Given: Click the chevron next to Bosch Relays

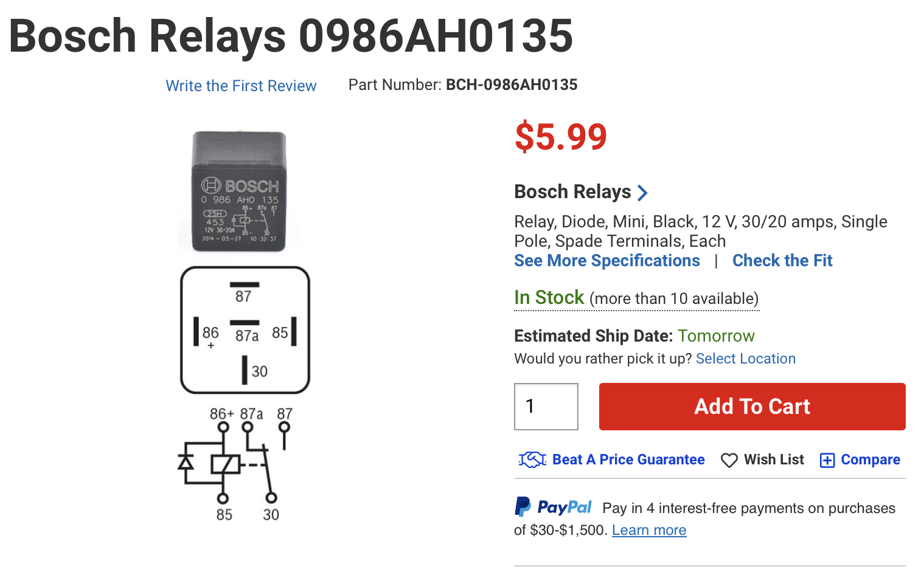Looking at the screenshot, I should point(642,193).
